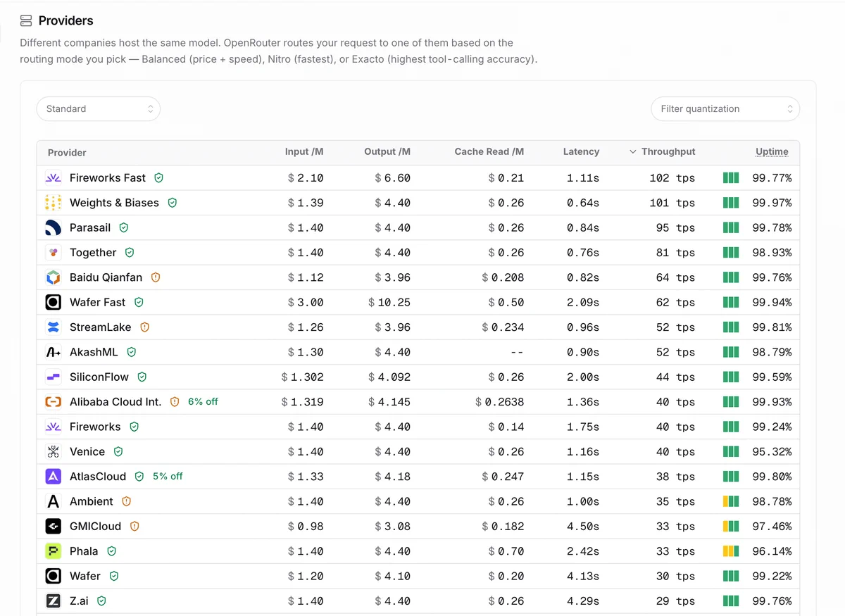Open the Wafer Fast provider name

coord(97,302)
